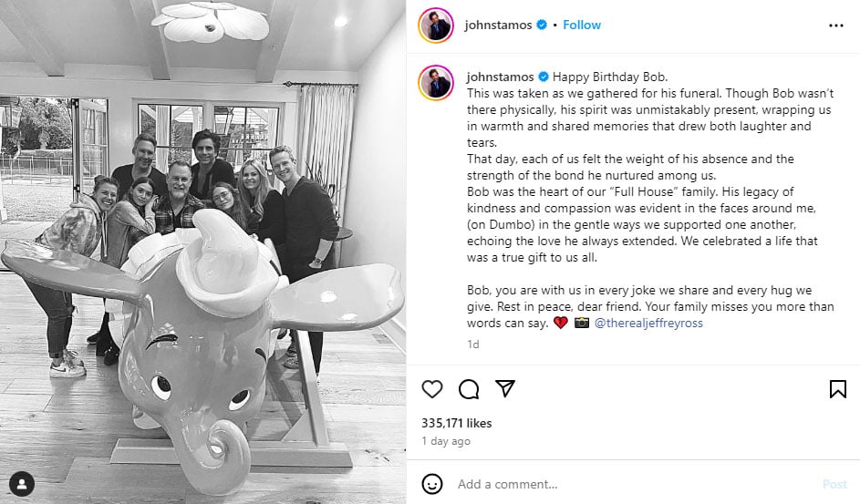860x504 pixels.
Task: View the 335,171 likes list
Action: (456, 423)
